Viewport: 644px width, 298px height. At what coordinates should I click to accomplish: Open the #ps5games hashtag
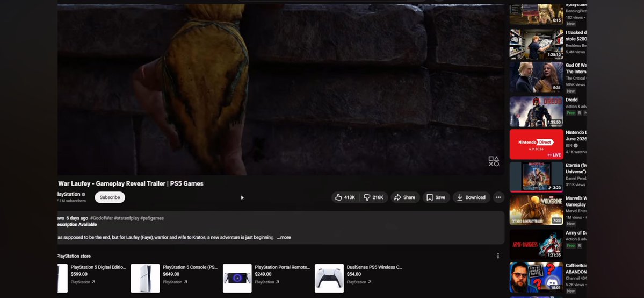152,218
